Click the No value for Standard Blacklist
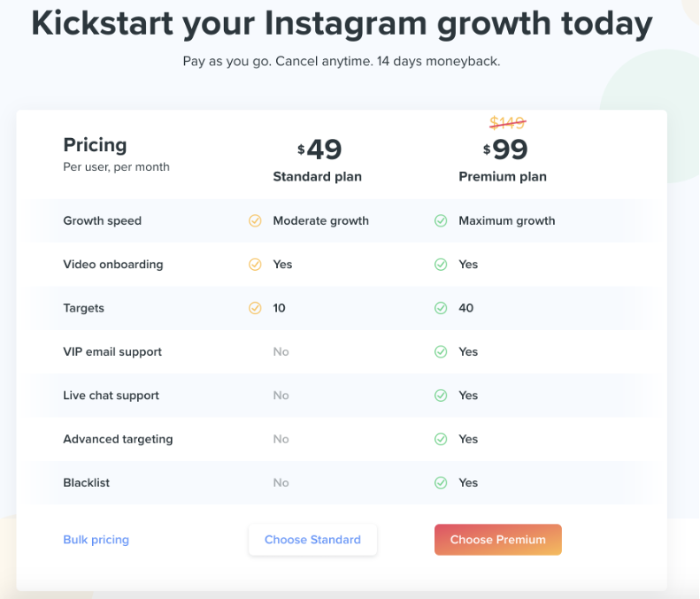Viewport: 700px width, 599px height. 281,483
